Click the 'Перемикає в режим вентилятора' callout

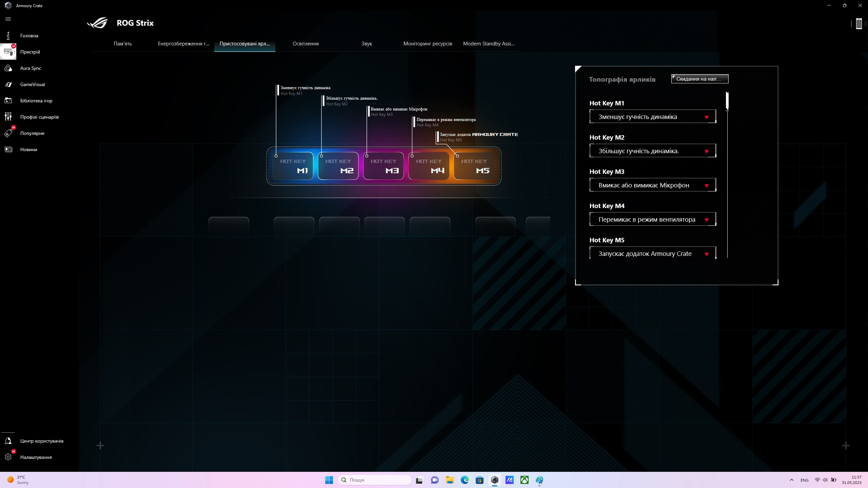coord(446,120)
